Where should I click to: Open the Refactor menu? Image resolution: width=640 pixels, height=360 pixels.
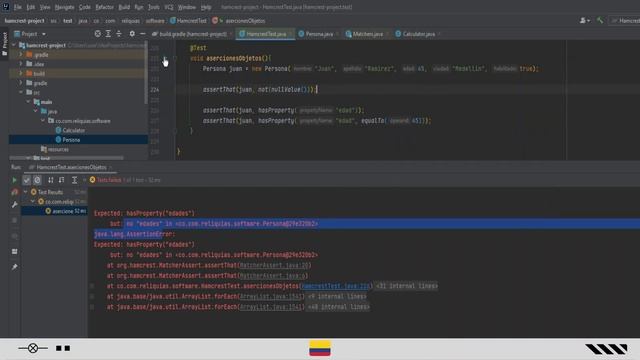[x=104, y=7]
